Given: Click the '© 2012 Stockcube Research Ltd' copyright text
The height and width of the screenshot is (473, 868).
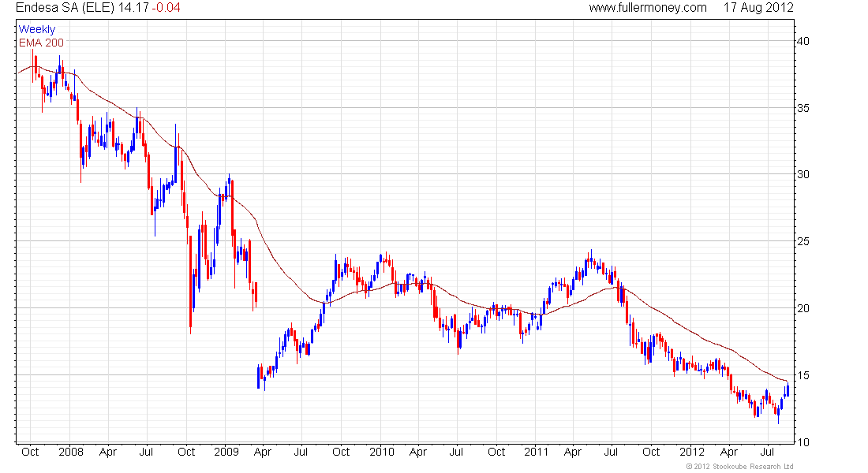Looking at the screenshot, I should point(739,467).
